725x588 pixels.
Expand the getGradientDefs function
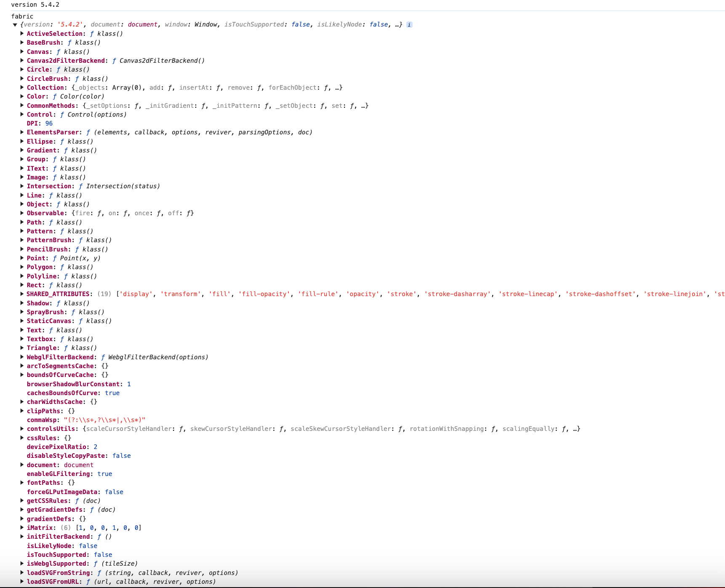pyautogui.click(x=22, y=510)
